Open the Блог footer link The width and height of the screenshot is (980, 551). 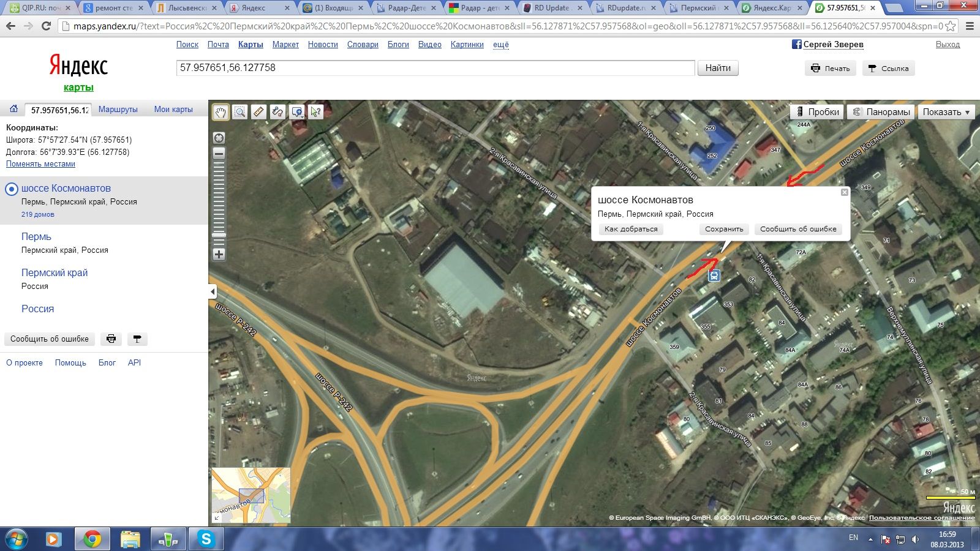(x=107, y=363)
